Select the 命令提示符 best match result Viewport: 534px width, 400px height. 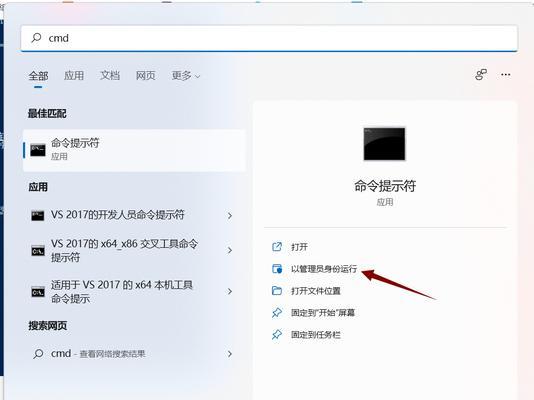pyautogui.click(x=134, y=150)
